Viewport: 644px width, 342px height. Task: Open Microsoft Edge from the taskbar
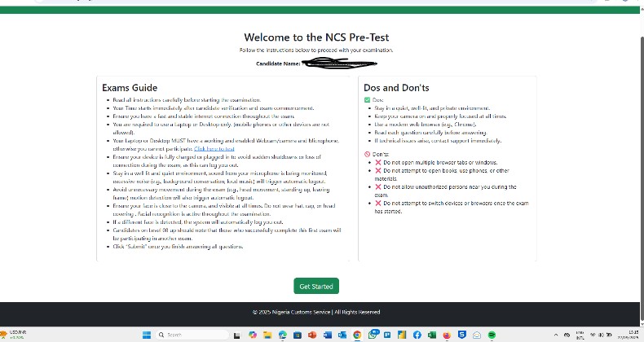pos(283,335)
